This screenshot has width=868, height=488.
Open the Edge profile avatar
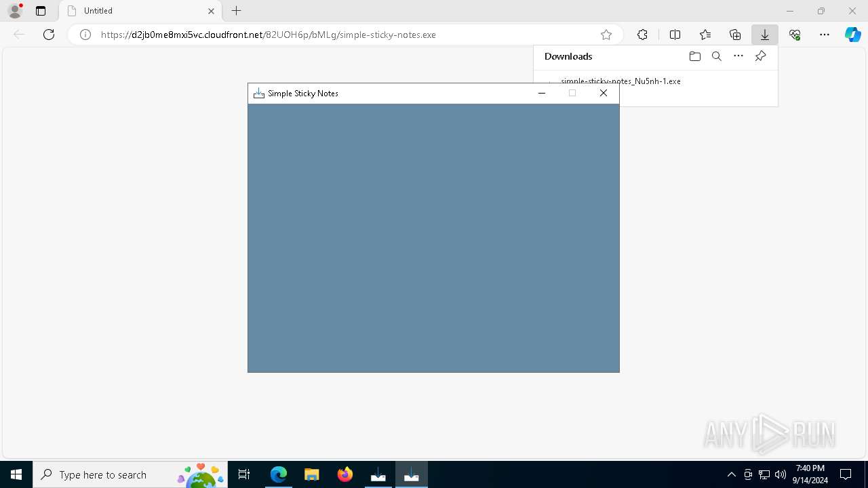(x=15, y=11)
